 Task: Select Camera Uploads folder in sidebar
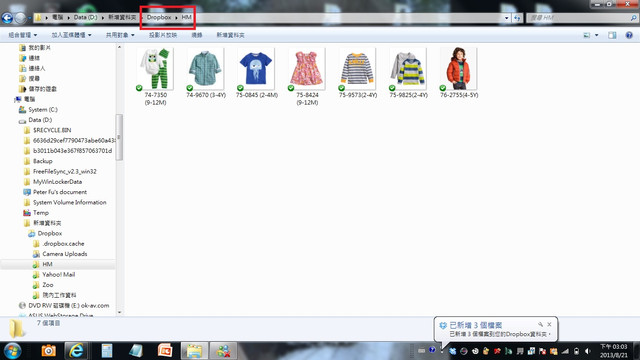[64, 254]
